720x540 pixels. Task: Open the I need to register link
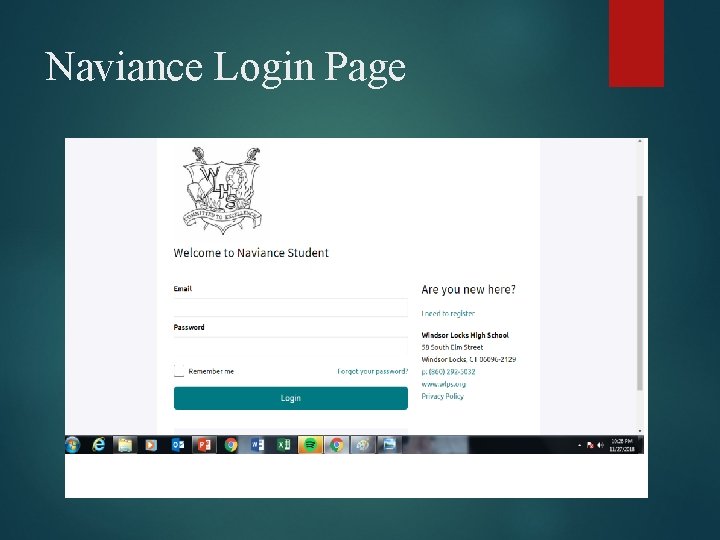click(448, 313)
